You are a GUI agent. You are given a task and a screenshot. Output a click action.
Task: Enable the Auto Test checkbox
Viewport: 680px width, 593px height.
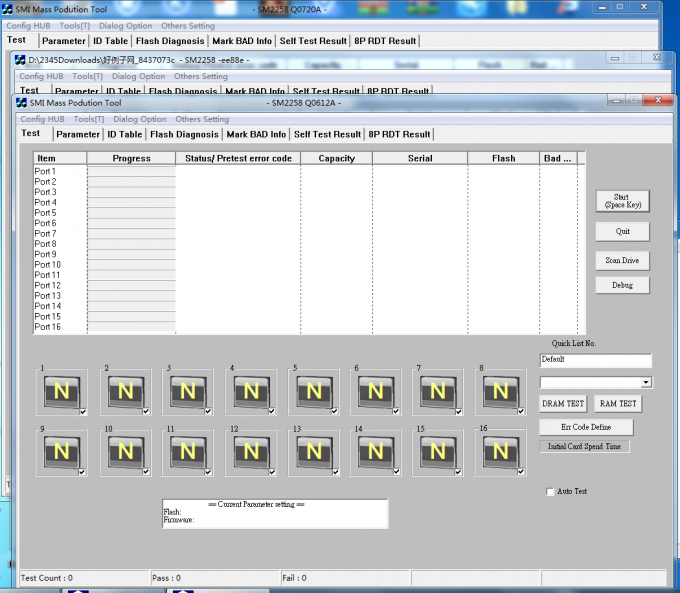click(550, 492)
